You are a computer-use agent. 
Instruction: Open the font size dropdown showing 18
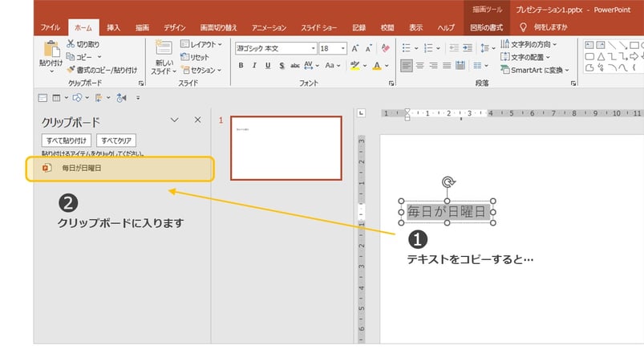point(342,48)
